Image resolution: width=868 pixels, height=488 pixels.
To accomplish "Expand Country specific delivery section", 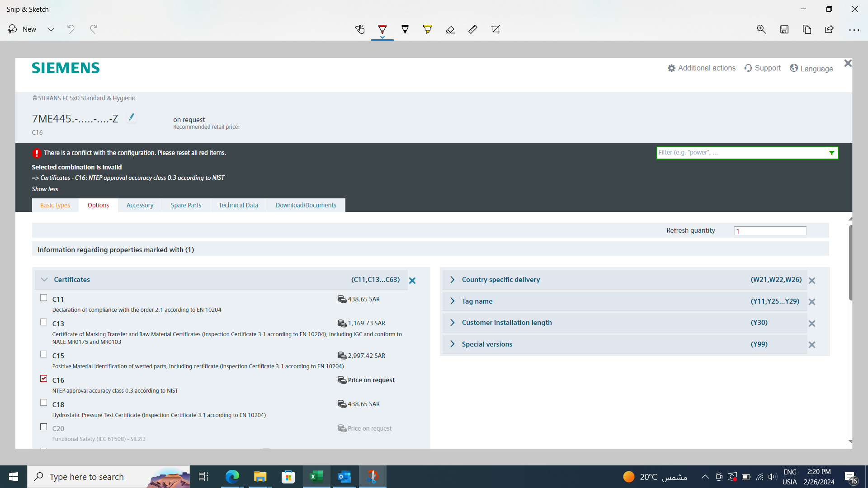I will tap(453, 280).
